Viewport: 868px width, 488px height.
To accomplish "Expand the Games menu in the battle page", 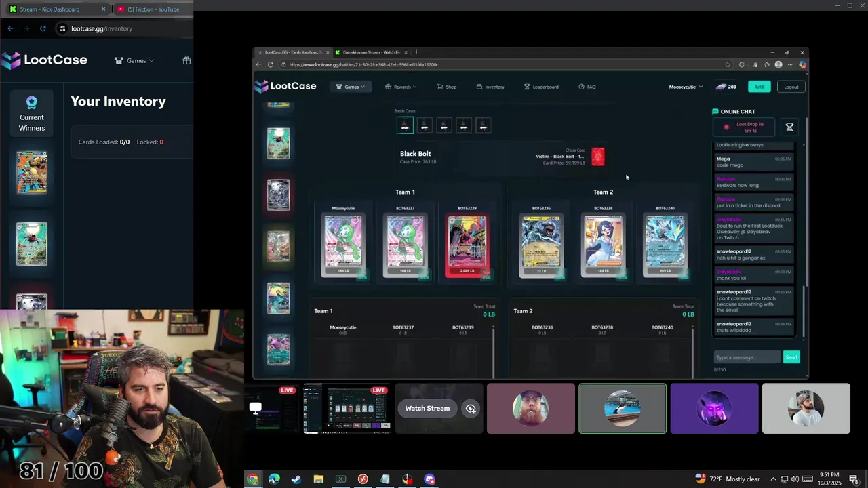I will point(351,87).
